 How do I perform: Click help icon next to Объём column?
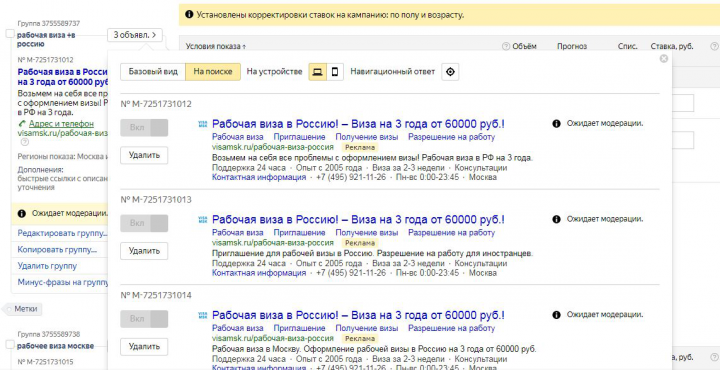(506, 46)
